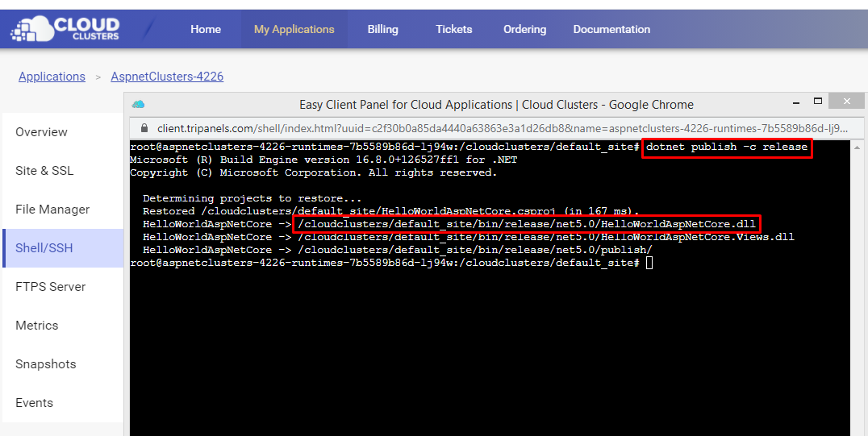Click the Cloud Clusters logo
The height and width of the screenshot is (436, 868).
[x=65, y=29]
